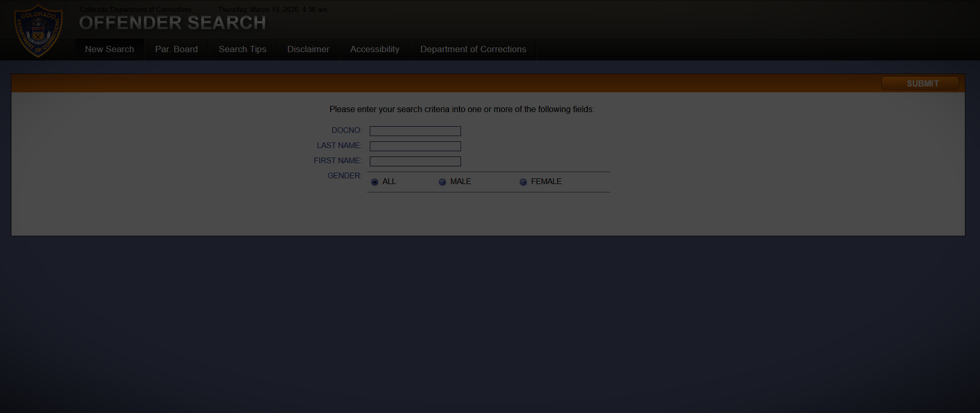Open the Accessibility menu item
The height and width of the screenshot is (413, 980).
pos(375,50)
